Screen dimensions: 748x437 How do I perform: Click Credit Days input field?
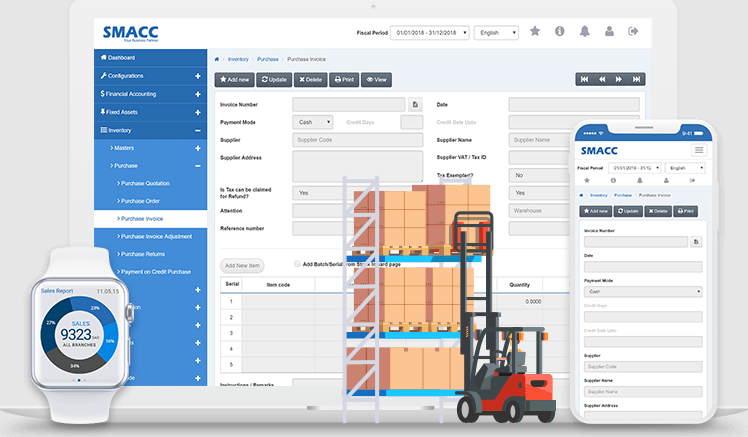(412, 122)
